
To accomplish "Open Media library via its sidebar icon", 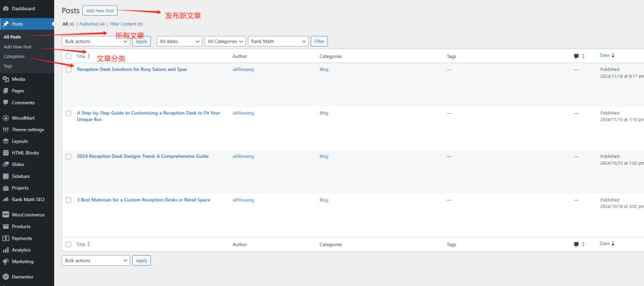I will (x=6, y=79).
